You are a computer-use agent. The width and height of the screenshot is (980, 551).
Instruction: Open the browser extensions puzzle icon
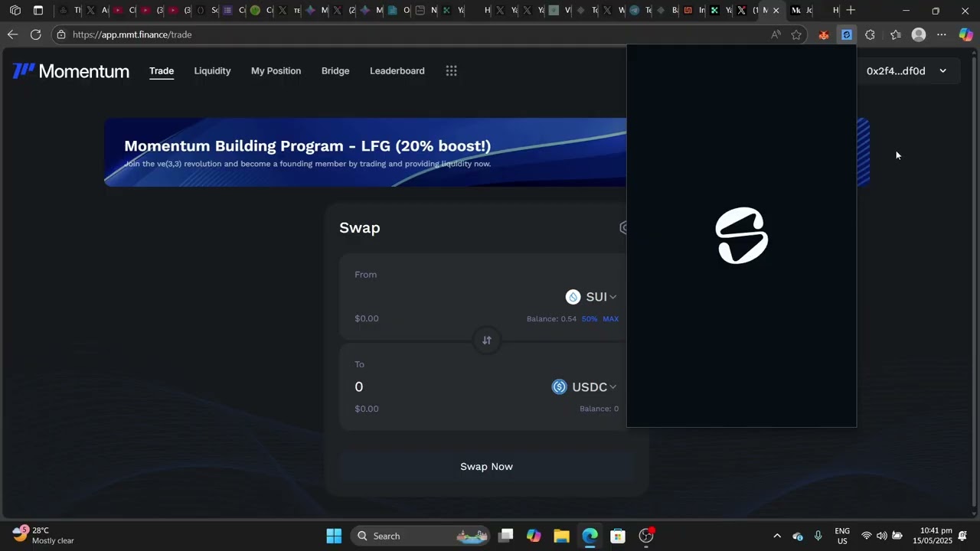[870, 34]
